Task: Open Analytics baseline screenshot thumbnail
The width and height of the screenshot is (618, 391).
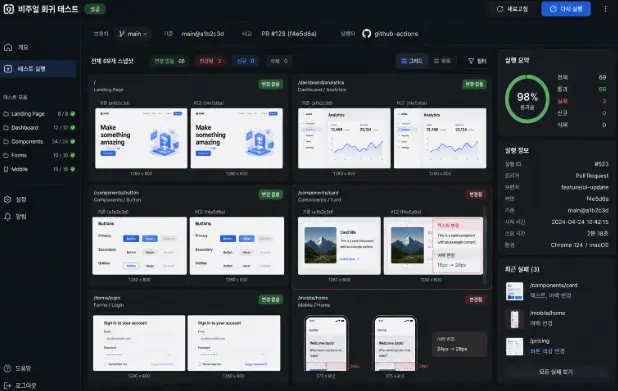Action: click(x=344, y=138)
